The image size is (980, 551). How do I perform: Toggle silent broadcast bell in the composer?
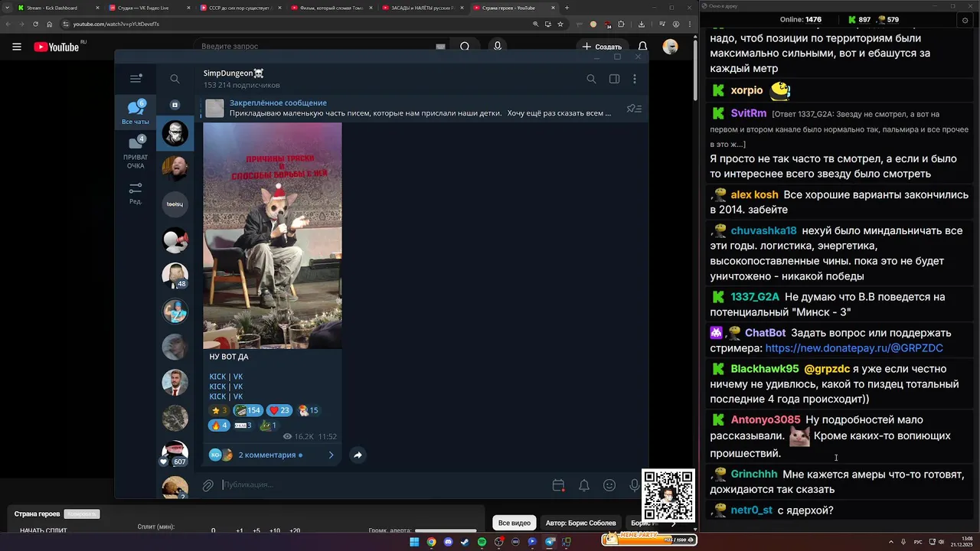pyautogui.click(x=584, y=485)
